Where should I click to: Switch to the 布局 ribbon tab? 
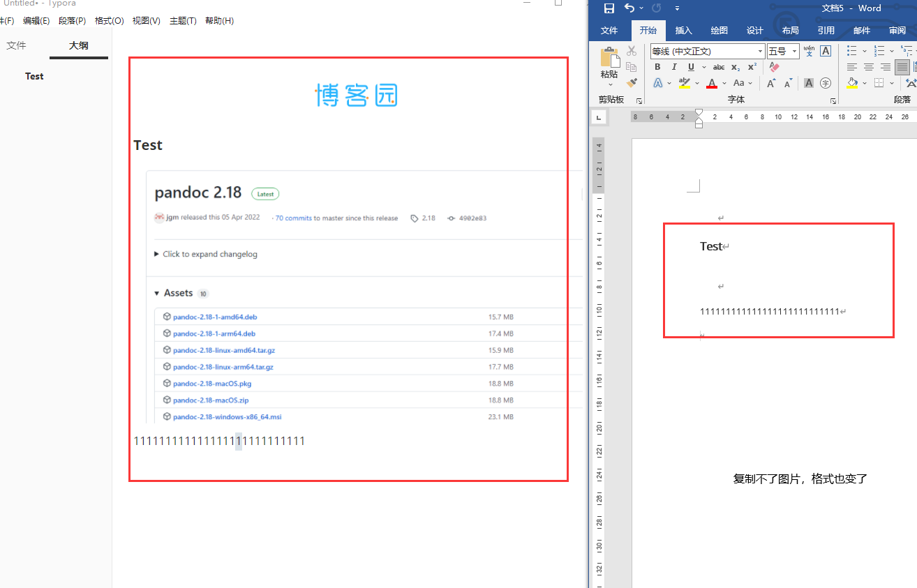click(791, 31)
